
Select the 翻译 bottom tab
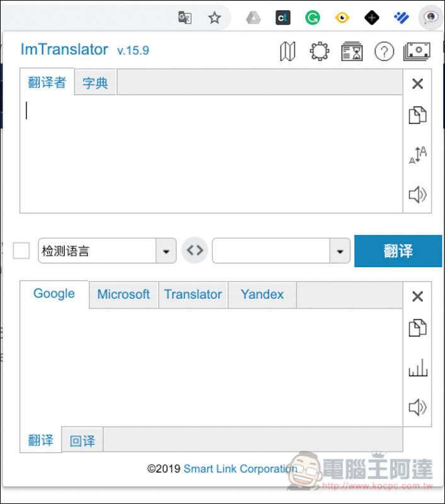(40, 440)
